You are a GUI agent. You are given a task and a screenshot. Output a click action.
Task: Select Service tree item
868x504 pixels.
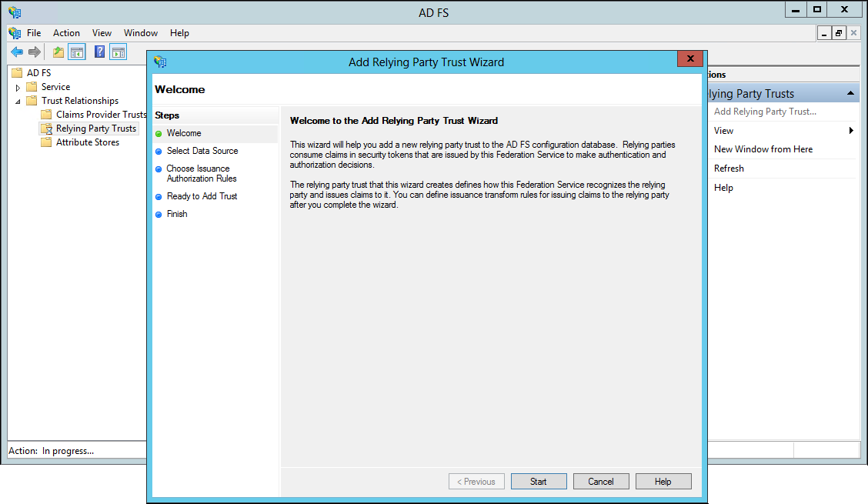56,87
